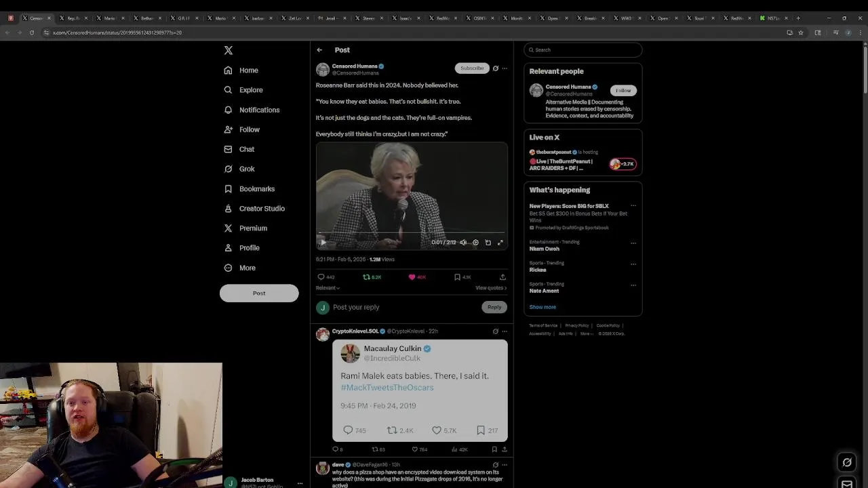Click the Search box

pos(583,49)
